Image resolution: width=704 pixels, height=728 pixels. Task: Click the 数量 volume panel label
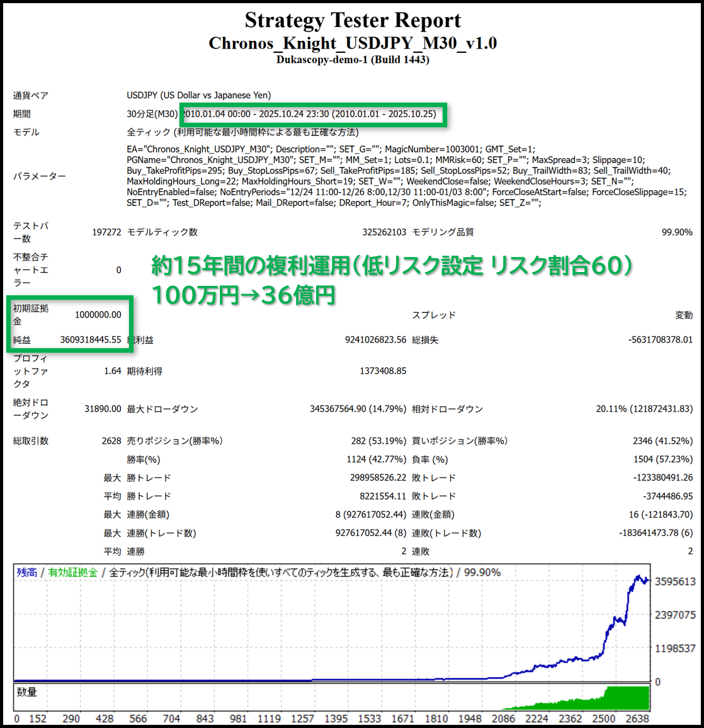[x=26, y=692]
